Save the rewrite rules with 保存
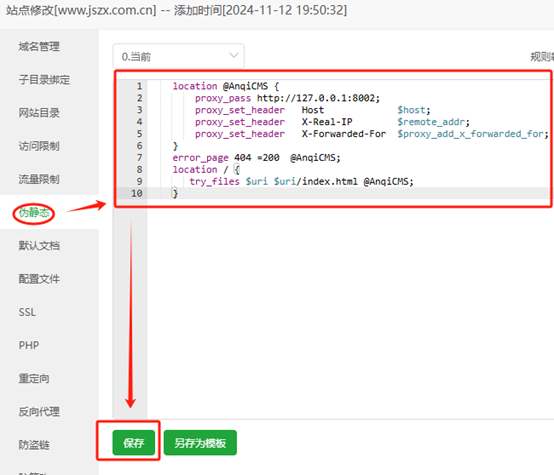Screen dimensions: 554x475 pyautogui.click(x=134, y=442)
